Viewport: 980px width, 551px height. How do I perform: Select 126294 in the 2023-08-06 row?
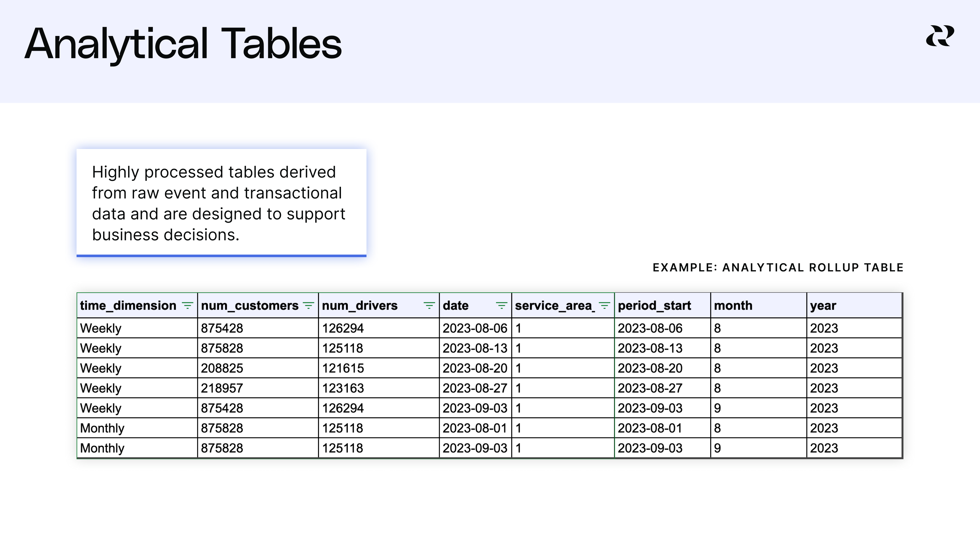point(379,328)
